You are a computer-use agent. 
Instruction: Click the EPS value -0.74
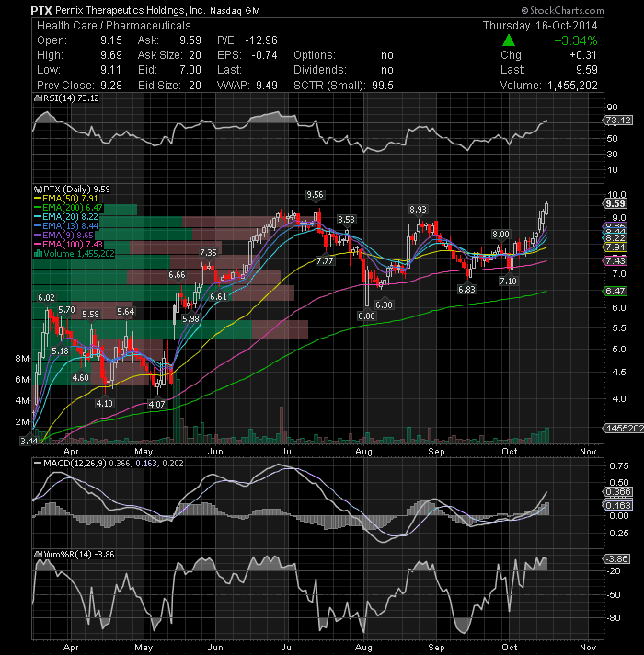264,54
